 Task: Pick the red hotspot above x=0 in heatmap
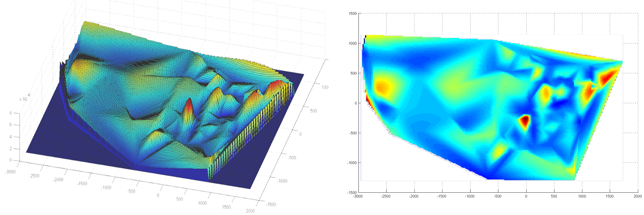pos(524,121)
